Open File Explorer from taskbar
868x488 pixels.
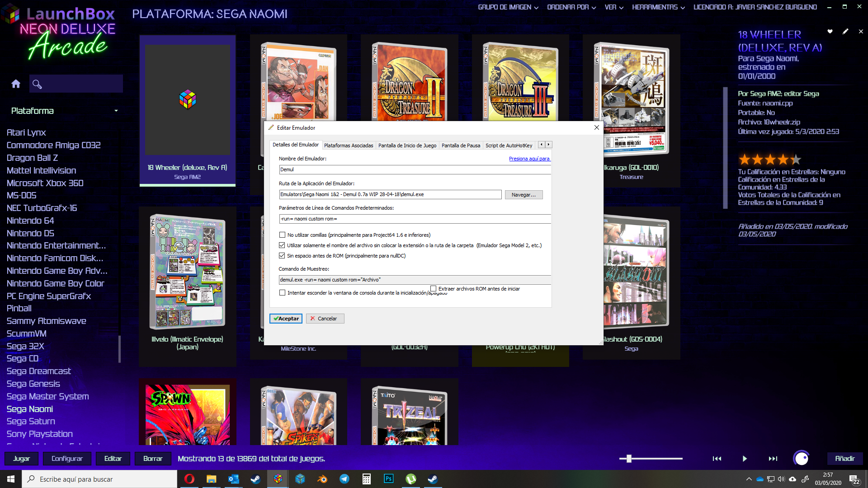tap(212, 479)
